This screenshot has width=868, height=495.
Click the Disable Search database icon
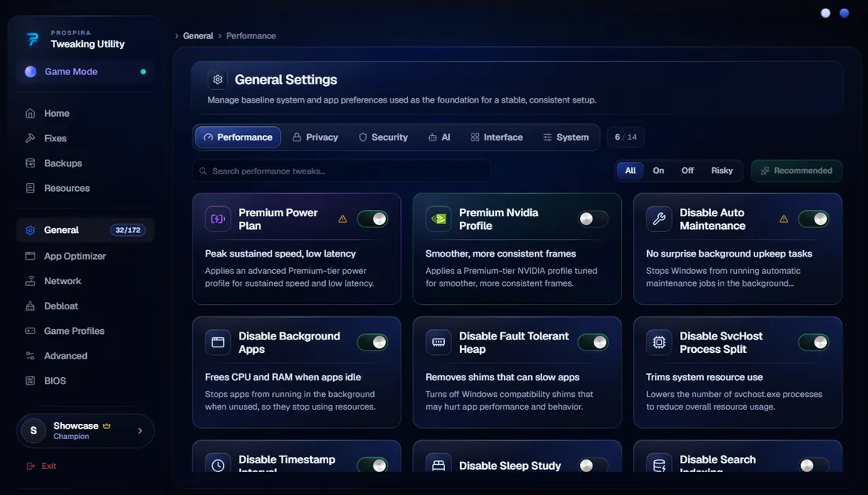click(659, 466)
